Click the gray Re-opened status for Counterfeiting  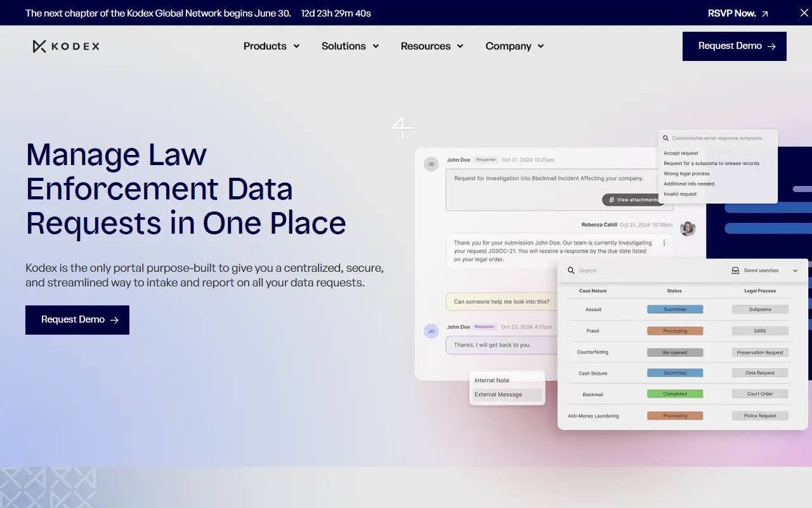coord(675,352)
